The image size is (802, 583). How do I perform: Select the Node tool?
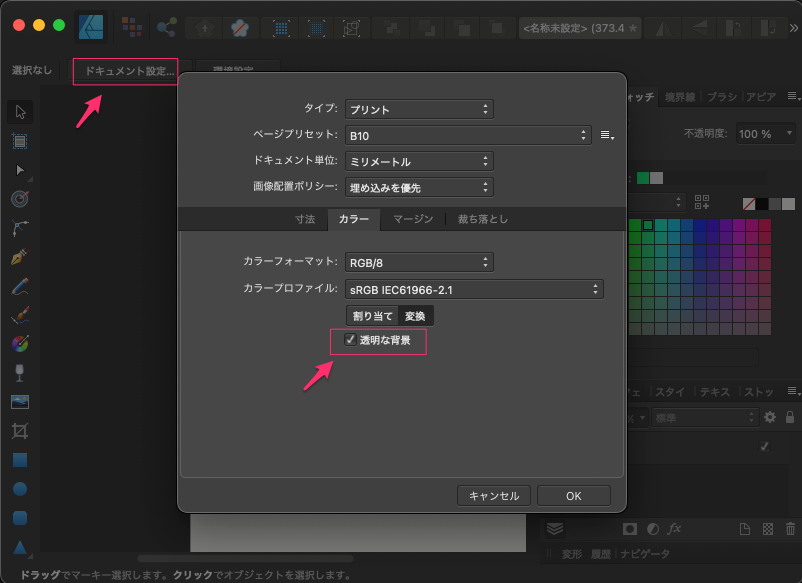19,170
